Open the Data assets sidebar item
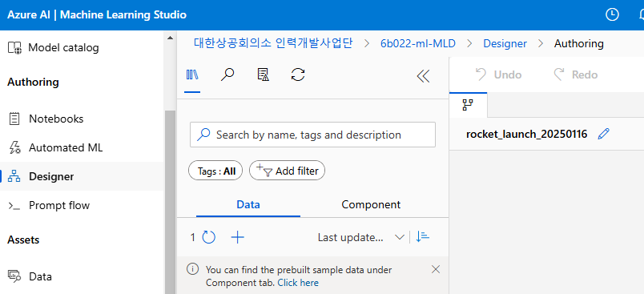The width and height of the screenshot is (644, 294). (x=30, y=276)
